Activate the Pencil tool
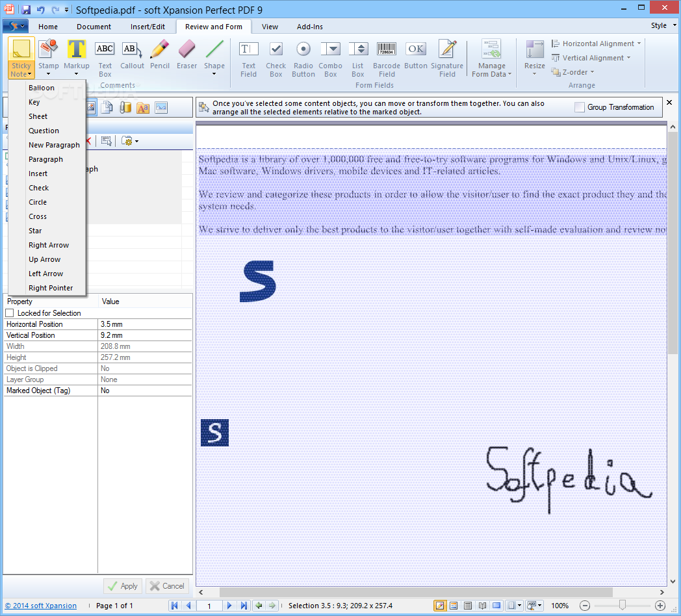The image size is (681, 616). click(x=159, y=55)
